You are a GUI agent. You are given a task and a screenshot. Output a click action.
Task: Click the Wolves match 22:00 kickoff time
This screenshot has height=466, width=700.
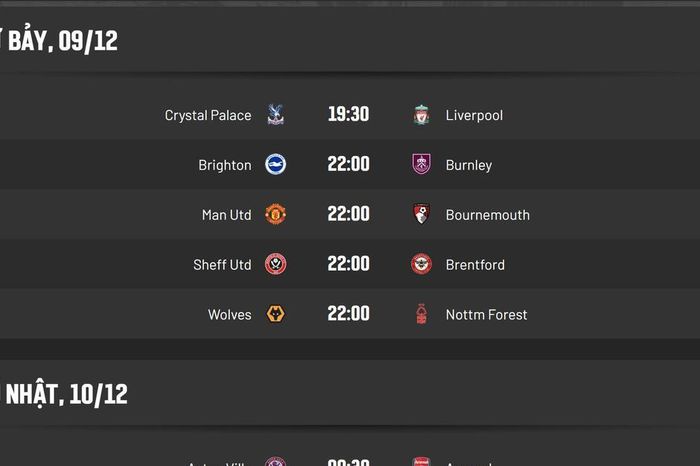tap(348, 313)
